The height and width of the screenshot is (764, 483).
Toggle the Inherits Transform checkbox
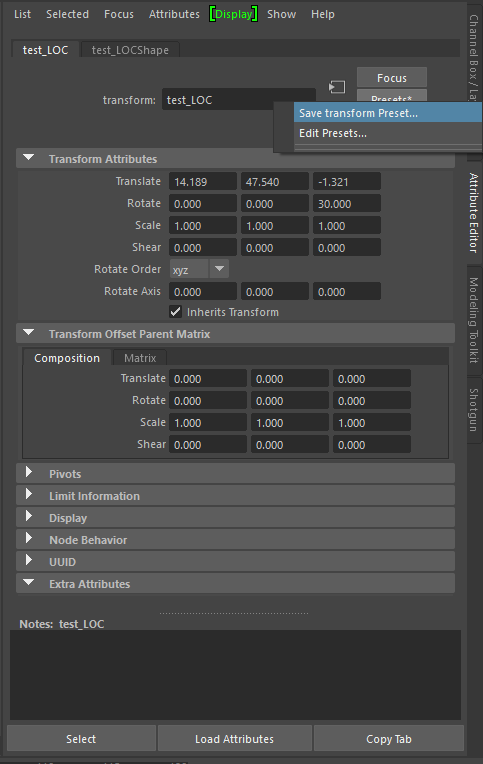click(175, 312)
